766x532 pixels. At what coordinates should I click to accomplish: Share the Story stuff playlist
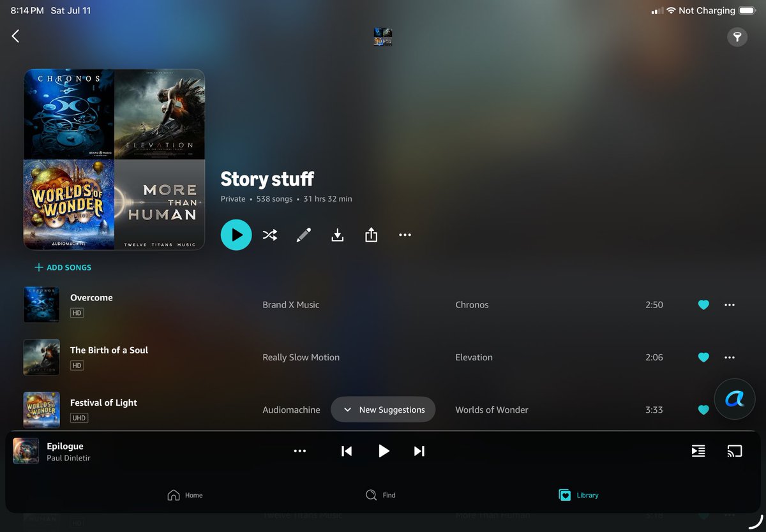coord(372,235)
